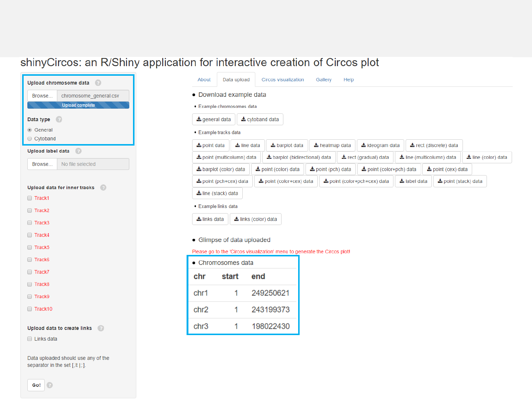Toggle the Track8 checkbox
The height and width of the screenshot is (399, 532).
pos(30,284)
